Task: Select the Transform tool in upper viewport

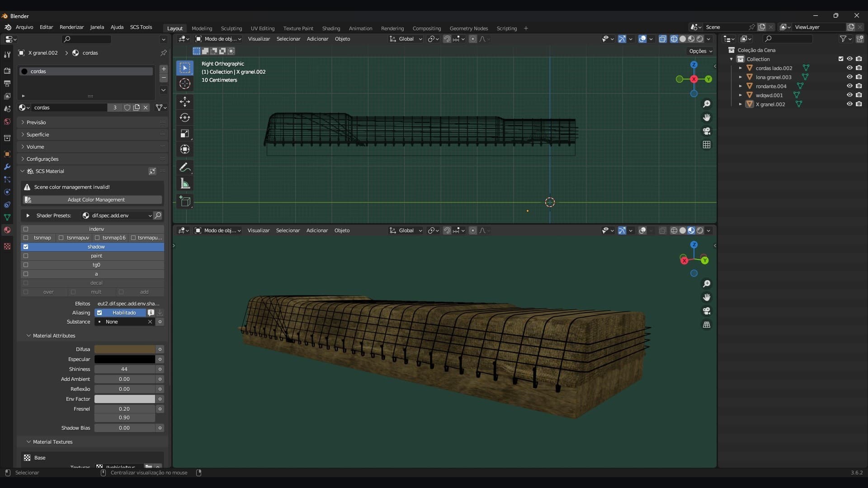Action: coord(184,149)
